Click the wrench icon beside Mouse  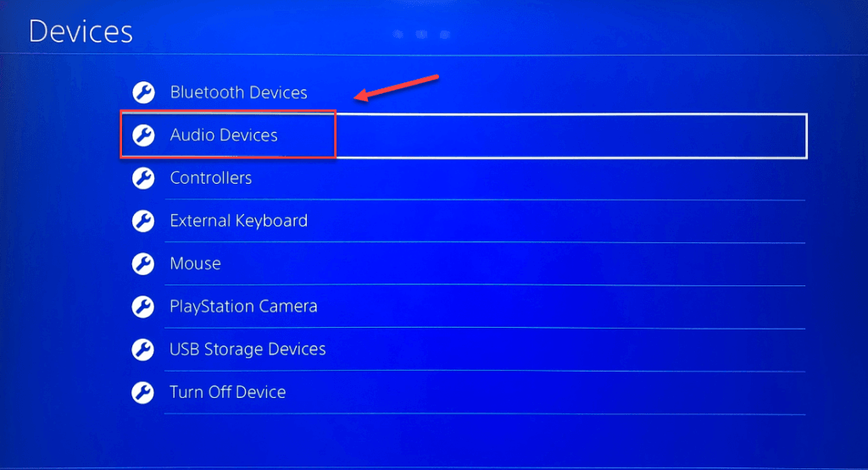tap(143, 263)
